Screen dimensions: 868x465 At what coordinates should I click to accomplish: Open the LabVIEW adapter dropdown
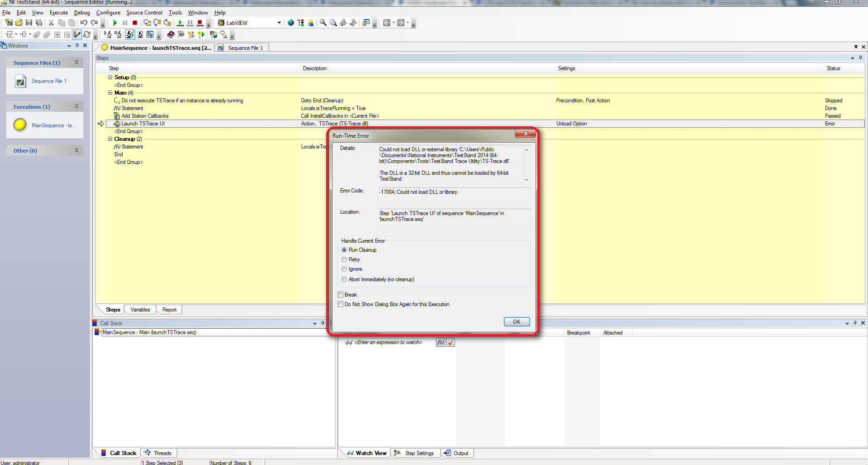pyautogui.click(x=279, y=23)
